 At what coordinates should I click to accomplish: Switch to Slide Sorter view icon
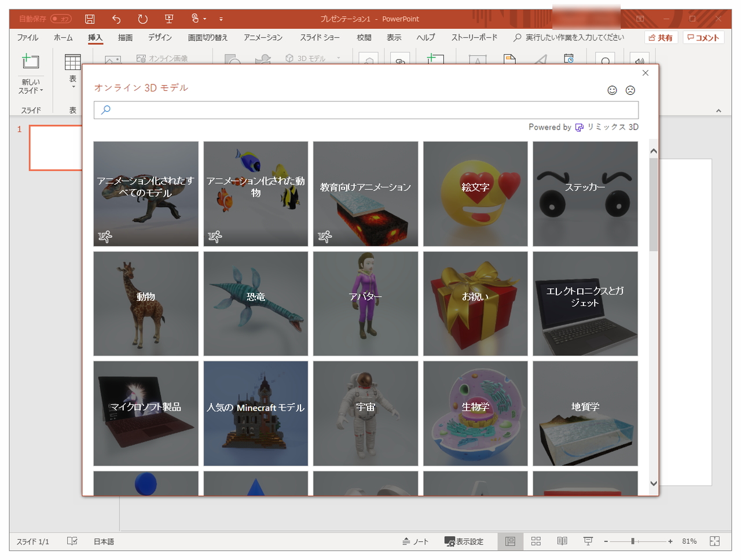point(536,541)
